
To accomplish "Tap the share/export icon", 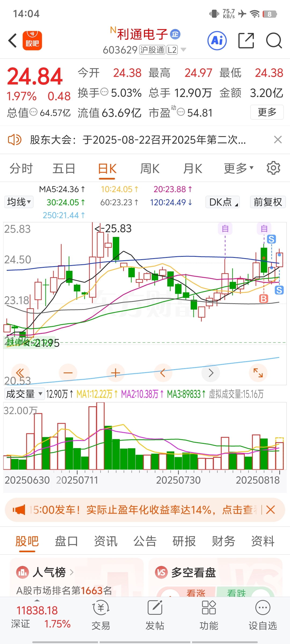I will (x=246, y=41).
